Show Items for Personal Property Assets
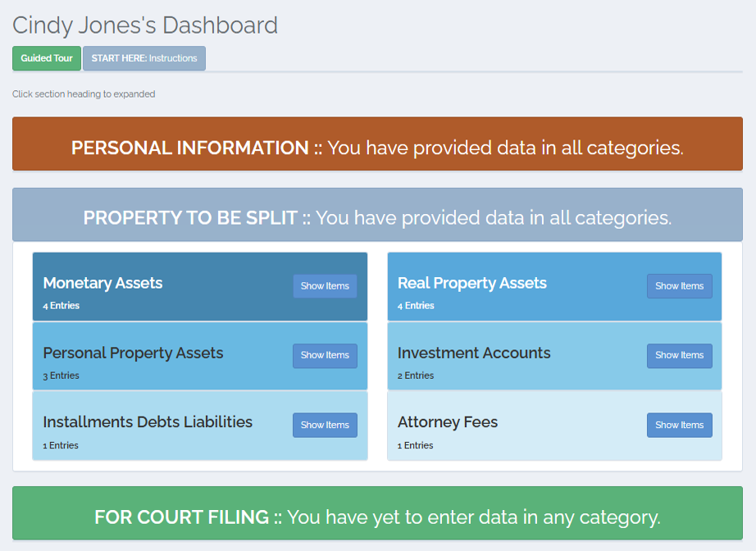The height and width of the screenshot is (551, 756). (325, 355)
